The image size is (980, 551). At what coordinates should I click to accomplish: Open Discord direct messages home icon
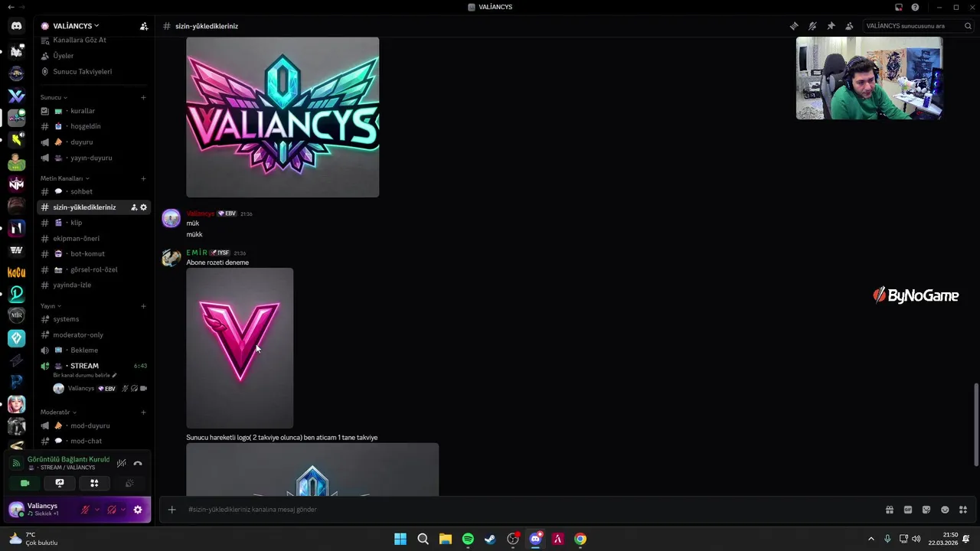click(x=16, y=26)
